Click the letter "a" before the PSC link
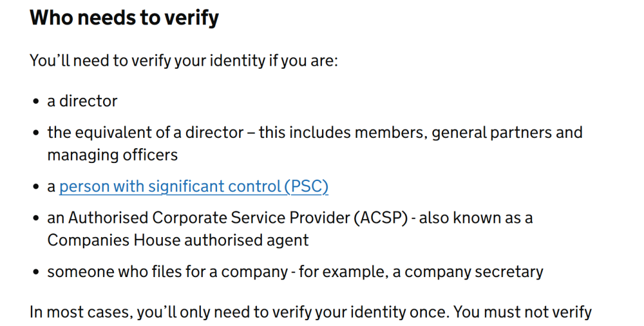Viewport: 644px width, 326px height. [x=51, y=187]
